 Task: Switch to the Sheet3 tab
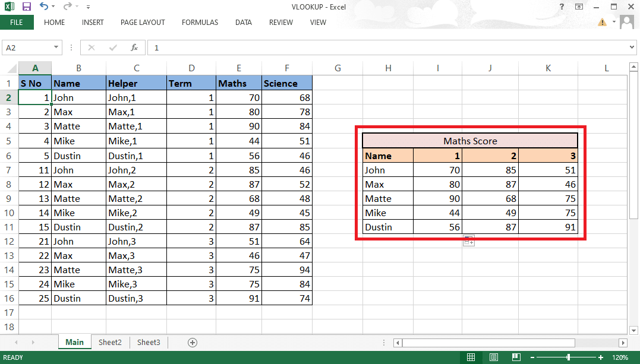(x=149, y=343)
